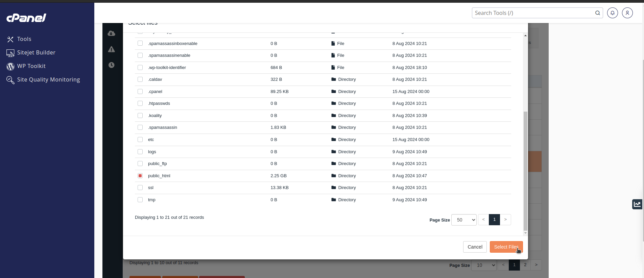Check the public_ftp directory checkbox
The image size is (644, 278).
(x=140, y=163)
